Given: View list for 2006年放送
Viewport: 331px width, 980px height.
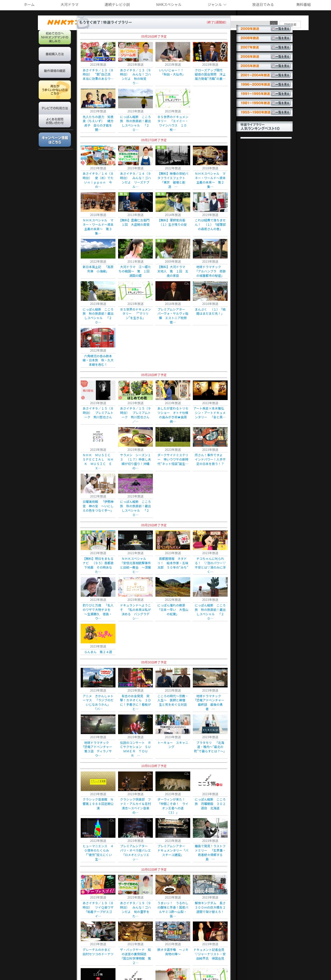Looking at the screenshot, I should pyautogui.click(x=281, y=57).
